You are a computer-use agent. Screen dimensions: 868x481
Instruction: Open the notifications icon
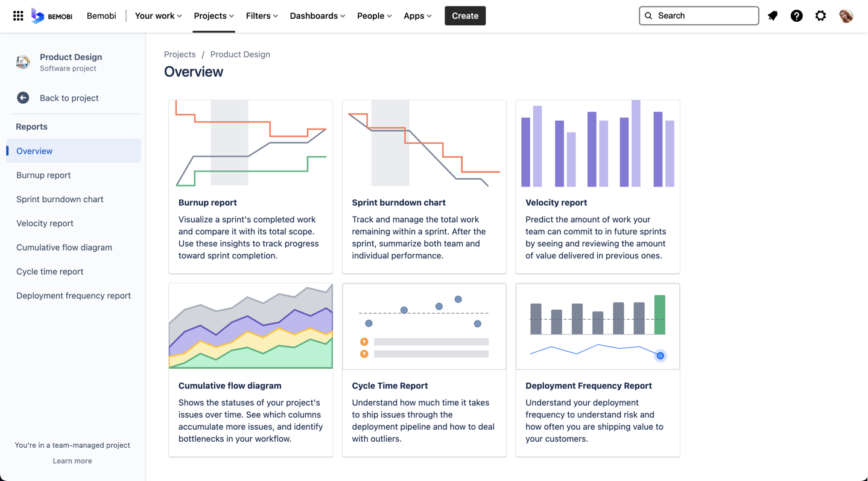[773, 16]
